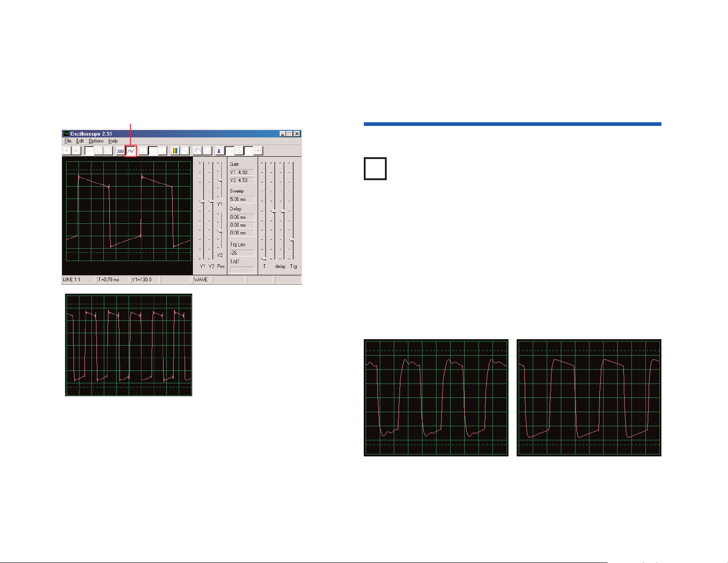Close the Oscilloscope 2.51 window
728x563 pixels.
[297, 134]
